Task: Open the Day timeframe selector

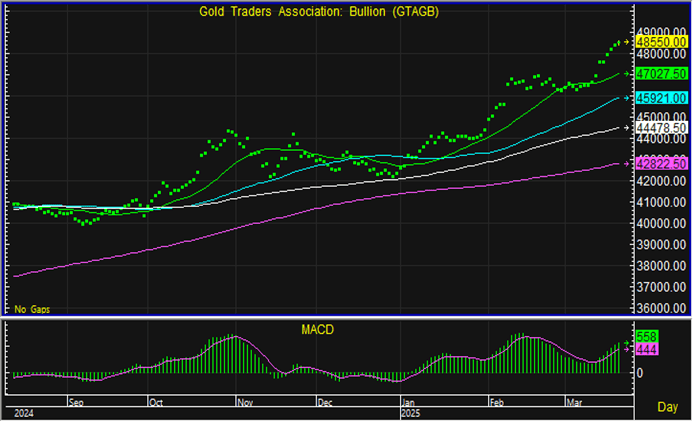Action: 667,407
